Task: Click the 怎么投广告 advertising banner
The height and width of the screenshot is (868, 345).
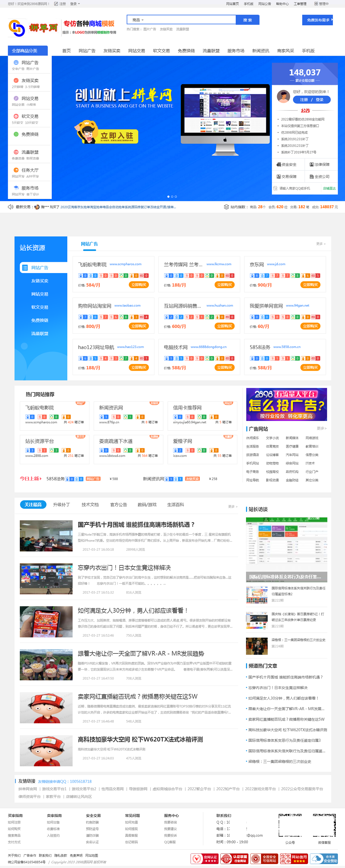Action: [286, 404]
